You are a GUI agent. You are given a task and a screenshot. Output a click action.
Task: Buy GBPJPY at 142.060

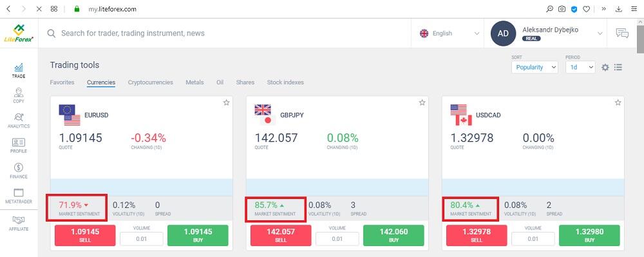coord(394,236)
